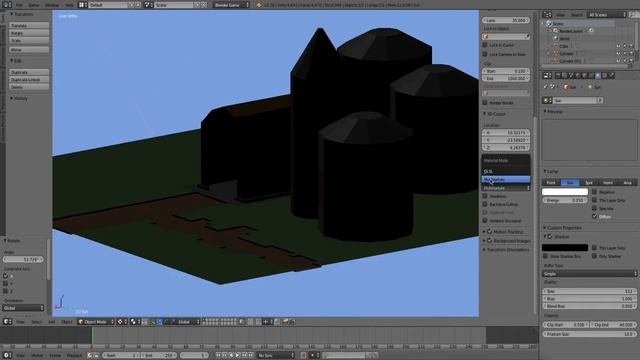The height and width of the screenshot is (360, 640).
Task: Edit the End frame field
Action: click(160, 356)
